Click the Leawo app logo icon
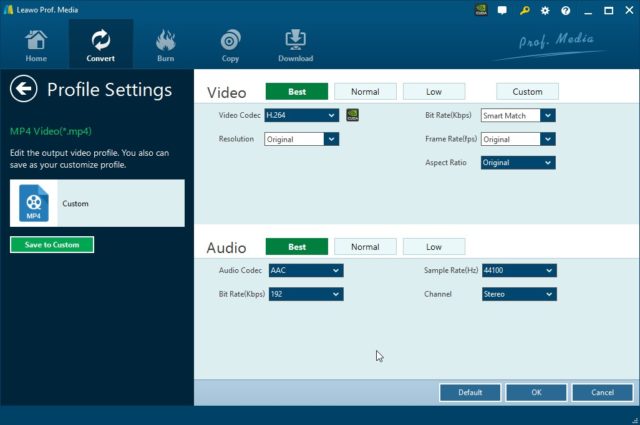 [x=8, y=10]
